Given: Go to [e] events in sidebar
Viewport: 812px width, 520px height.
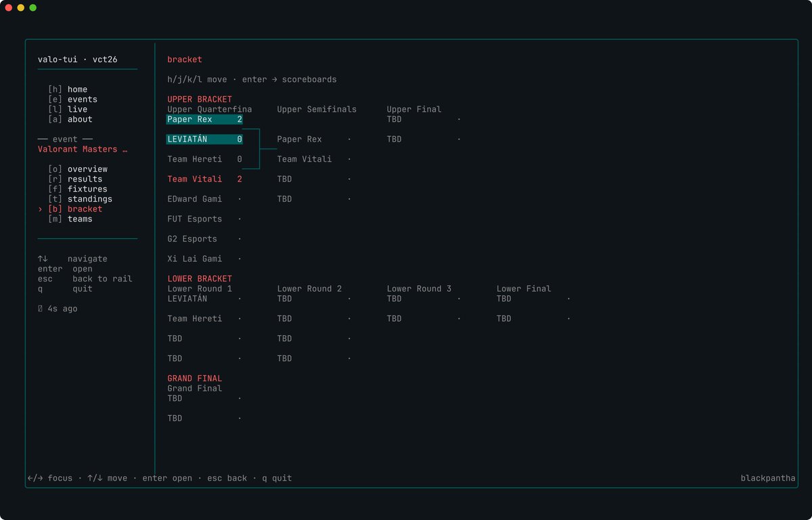Looking at the screenshot, I should tap(72, 100).
